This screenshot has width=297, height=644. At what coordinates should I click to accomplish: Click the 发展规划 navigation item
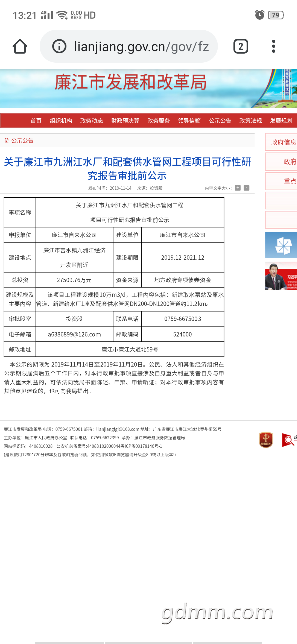(281, 121)
